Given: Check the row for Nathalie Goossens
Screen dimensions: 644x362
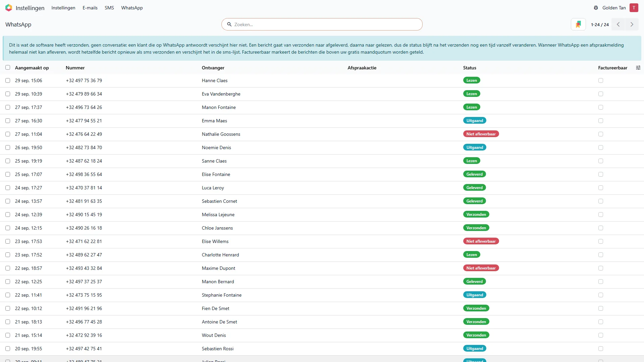Looking at the screenshot, I should click(8, 134).
